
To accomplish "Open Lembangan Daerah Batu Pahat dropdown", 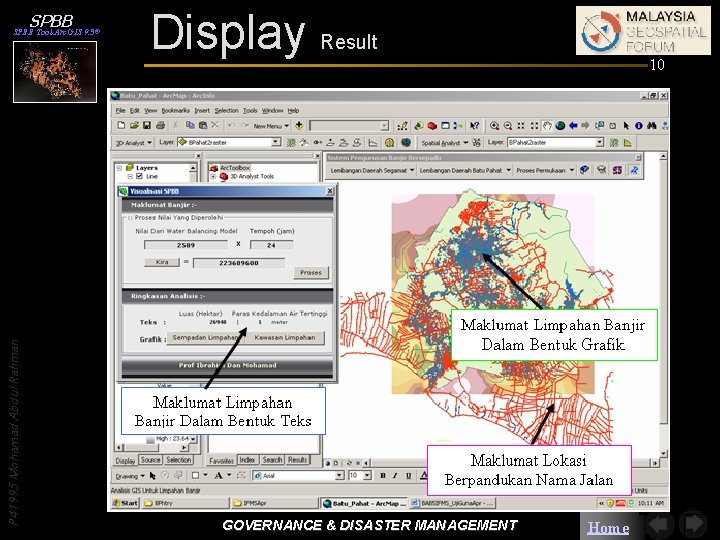I will 465,170.
